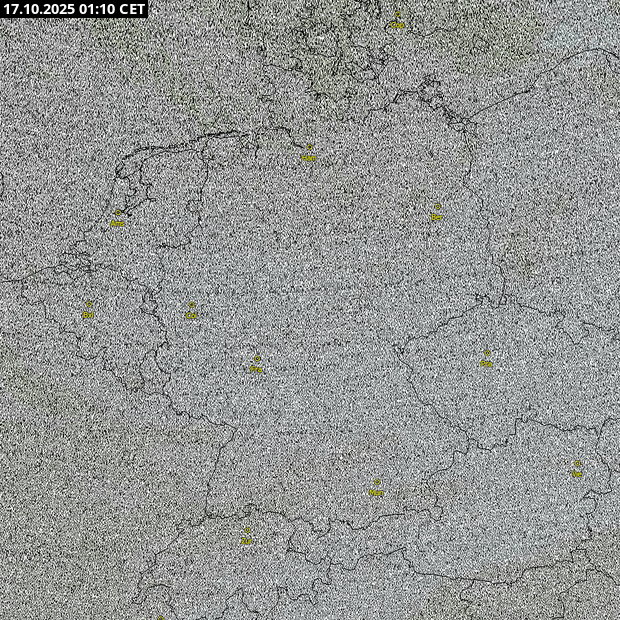The width and height of the screenshot is (620, 620).
Task: Click the partially visible marker at bottom edge
Action: (x=160, y=617)
